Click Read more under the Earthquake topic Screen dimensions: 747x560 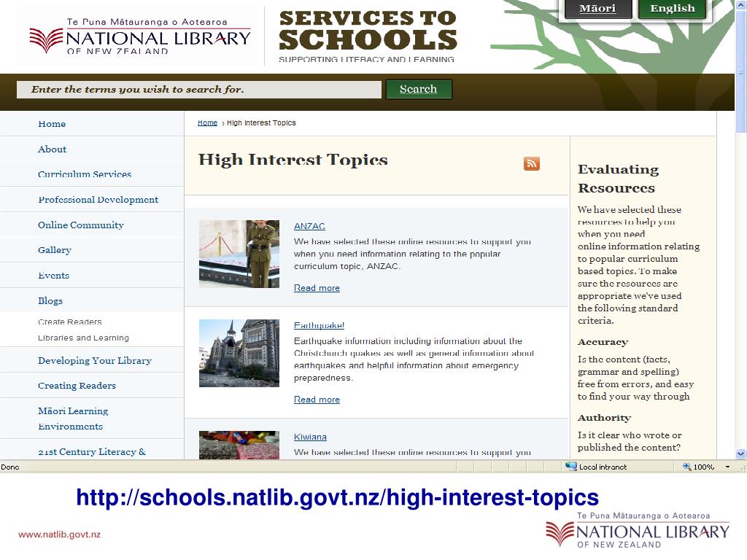coord(317,400)
